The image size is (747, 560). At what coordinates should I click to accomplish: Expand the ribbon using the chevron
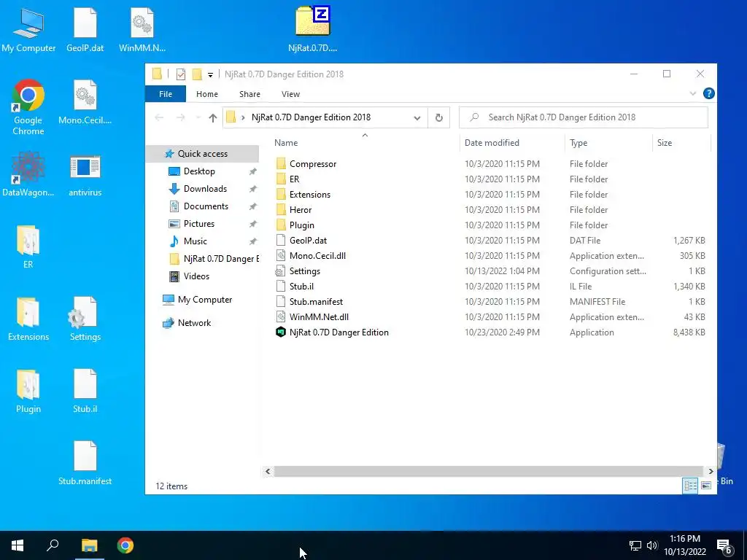693,94
